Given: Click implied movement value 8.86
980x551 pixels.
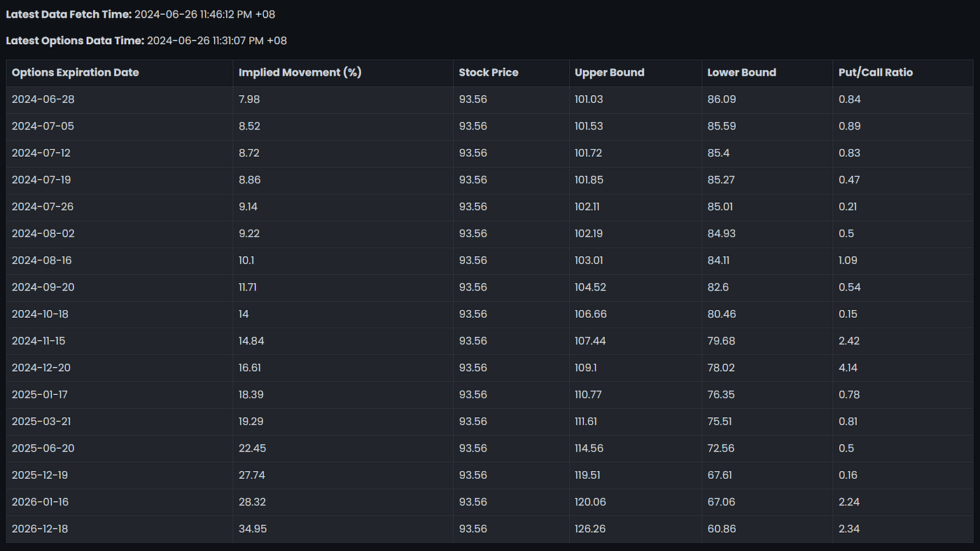Looking at the screenshot, I should [x=250, y=180].
